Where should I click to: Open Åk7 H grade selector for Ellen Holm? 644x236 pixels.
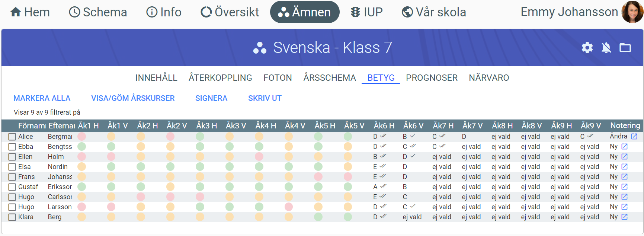click(x=442, y=157)
